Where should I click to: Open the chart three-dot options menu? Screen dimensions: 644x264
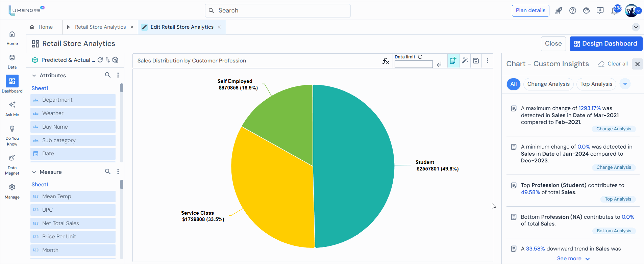pos(487,61)
